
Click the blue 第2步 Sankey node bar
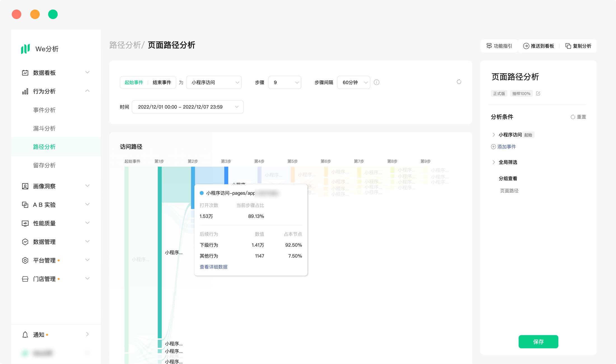193,188
